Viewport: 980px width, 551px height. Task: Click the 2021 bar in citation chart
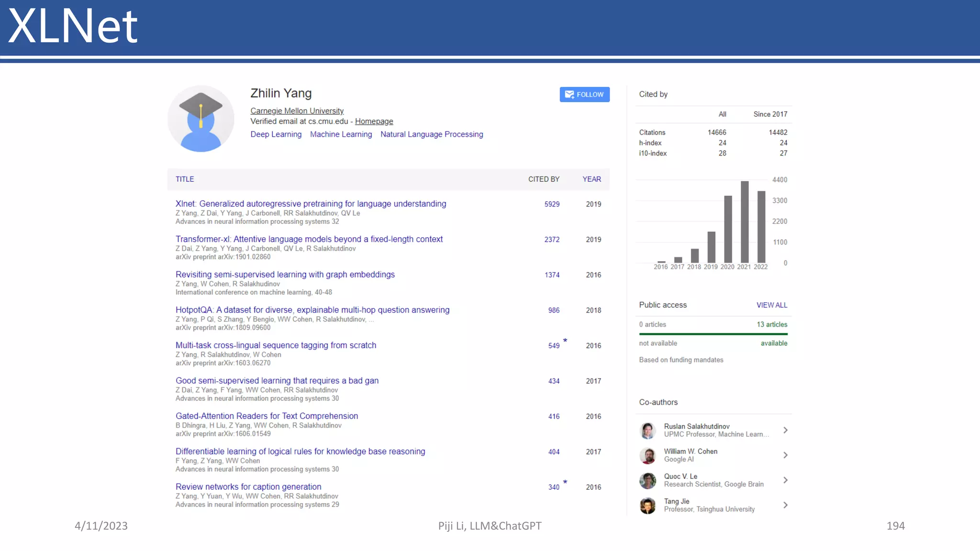pos(745,221)
